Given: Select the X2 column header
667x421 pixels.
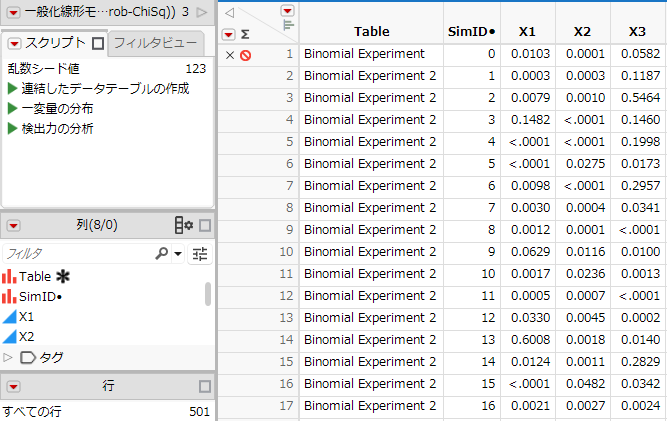Looking at the screenshot, I should pyautogui.click(x=582, y=31).
